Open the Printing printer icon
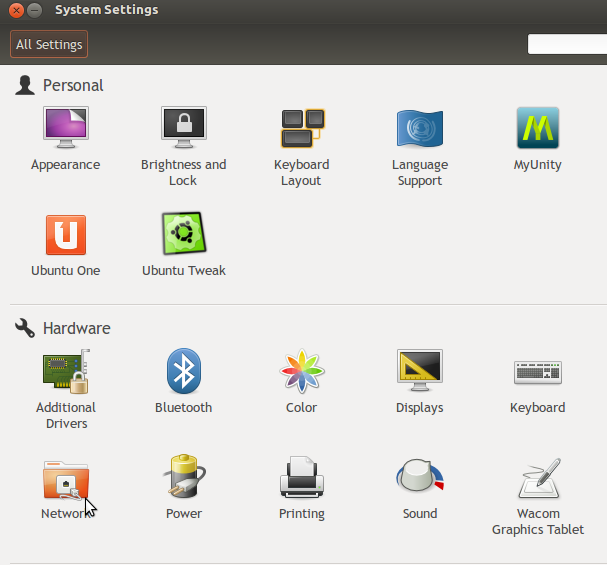Viewport: 607px width, 565px height. tap(302, 477)
